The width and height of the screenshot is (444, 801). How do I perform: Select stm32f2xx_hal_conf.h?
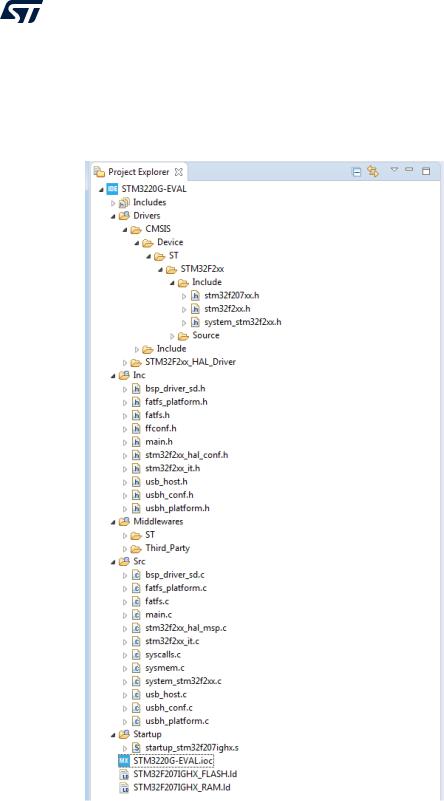click(186, 455)
